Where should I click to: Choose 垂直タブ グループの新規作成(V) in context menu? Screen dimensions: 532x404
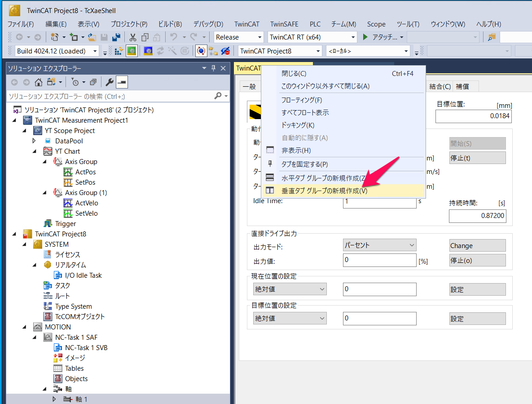tap(343, 191)
